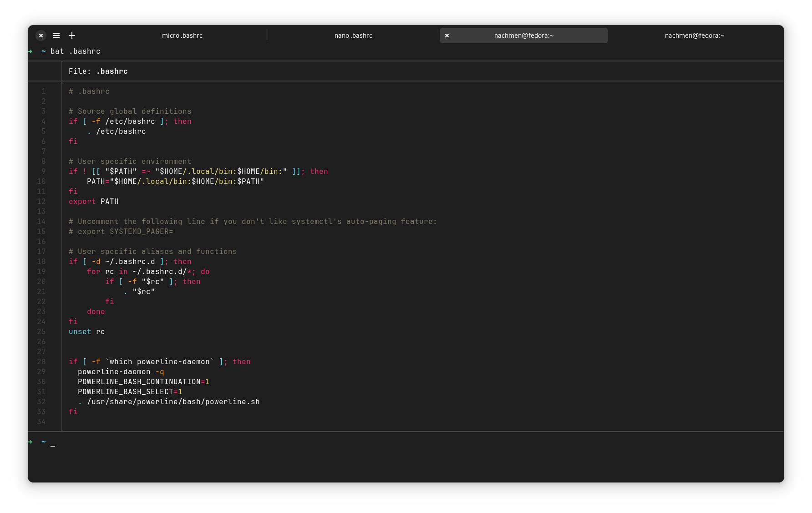812x513 pixels.
Task: Switch to the micro .bashrc tab
Action: 182,36
